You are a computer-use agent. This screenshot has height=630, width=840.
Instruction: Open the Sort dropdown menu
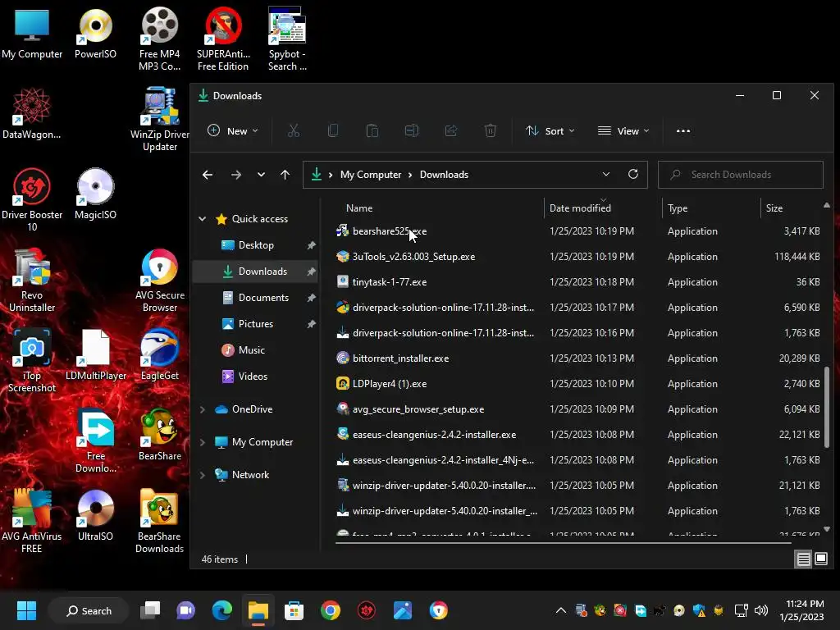(550, 130)
